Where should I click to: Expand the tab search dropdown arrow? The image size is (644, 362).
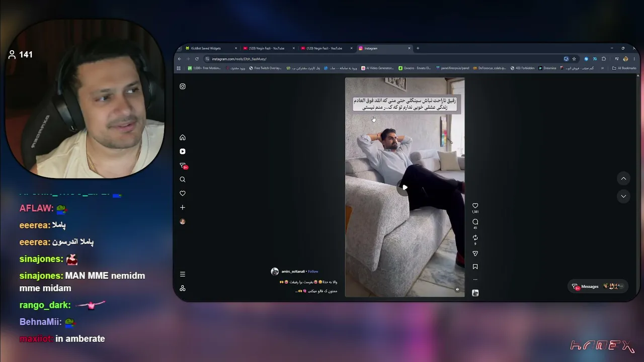(x=180, y=48)
